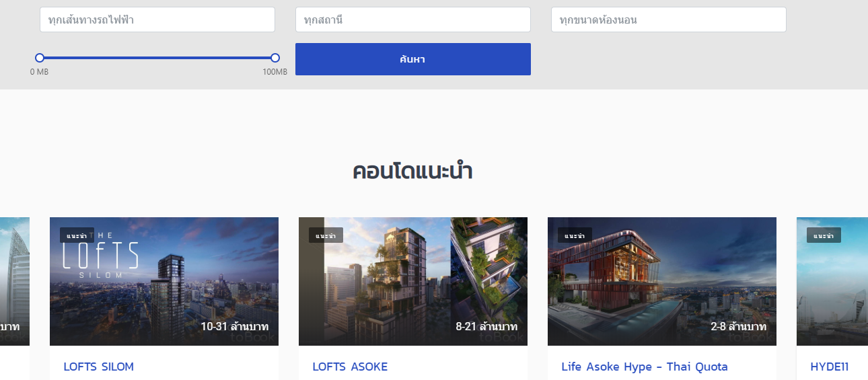Click the แนะนำ badge on the HYDE11 card

[824, 235]
